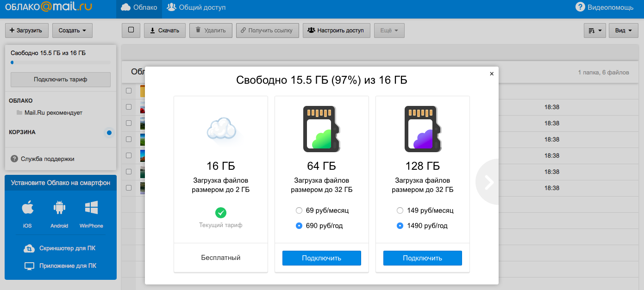Show next tariffs with right arrow
Viewport: 644px width, 290px height.
pyautogui.click(x=488, y=182)
